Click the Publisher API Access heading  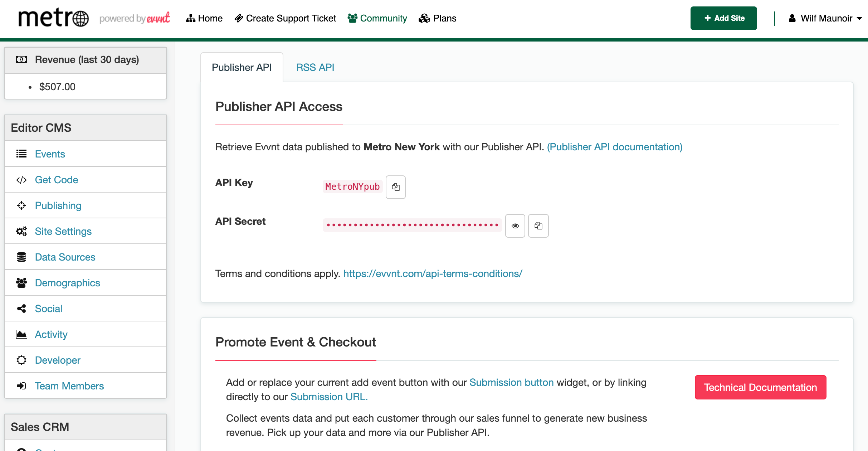click(x=279, y=107)
